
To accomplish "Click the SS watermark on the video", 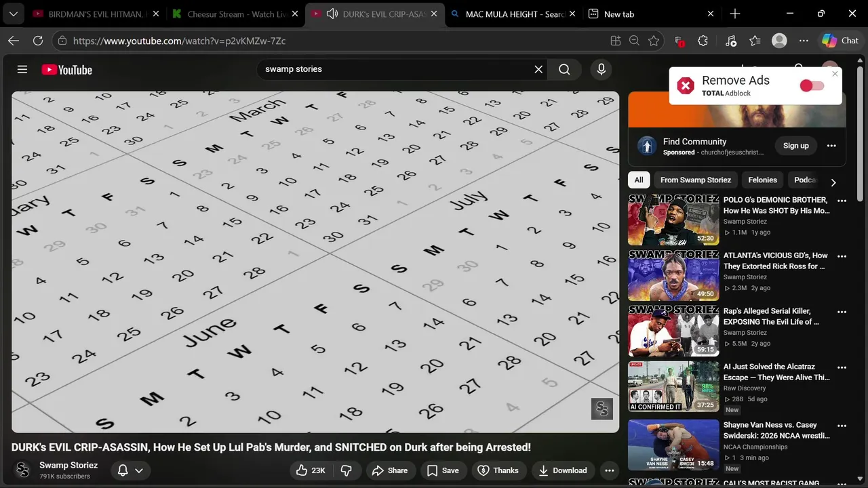I will [x=601, y=409].
